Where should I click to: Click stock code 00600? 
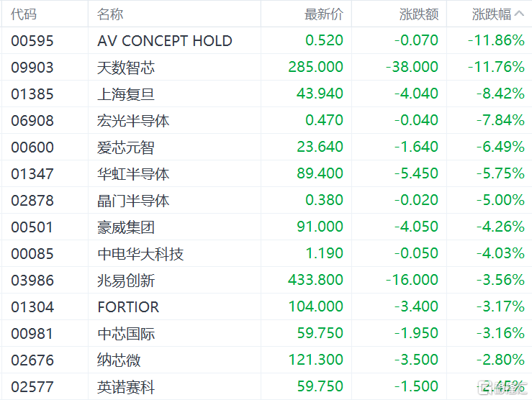coord(32,147)
